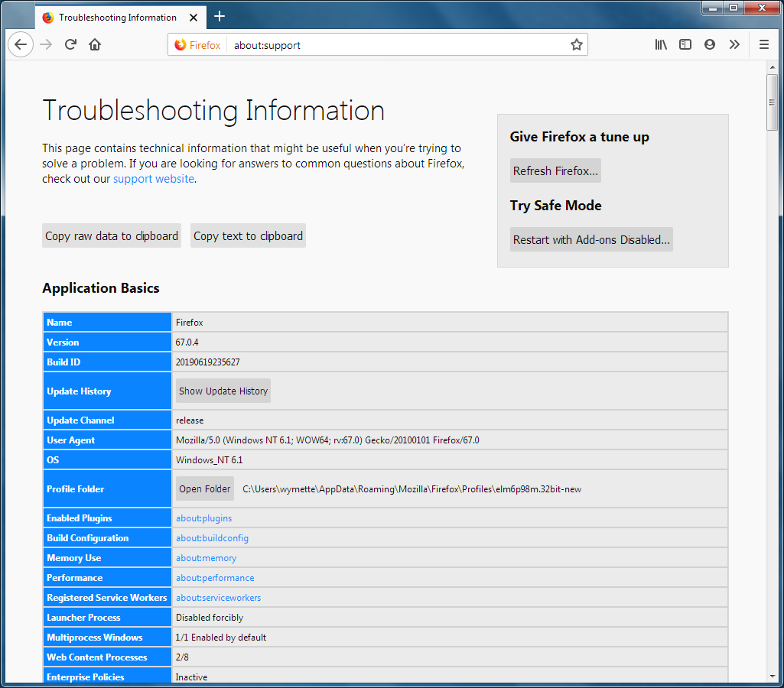Viewport: 784px width, 688px height.
Task: Reload the current page
Action: click(70, 44)
